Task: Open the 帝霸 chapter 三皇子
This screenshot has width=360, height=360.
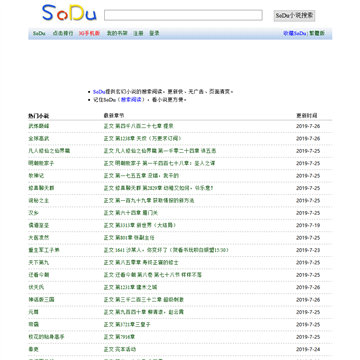Action: [x=127, y=324]
